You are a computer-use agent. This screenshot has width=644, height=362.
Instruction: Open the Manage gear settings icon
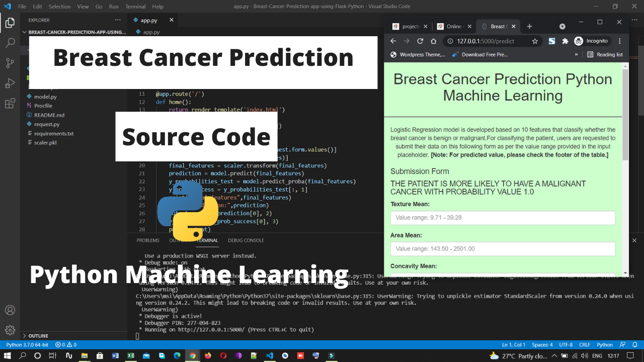point(10,330)
